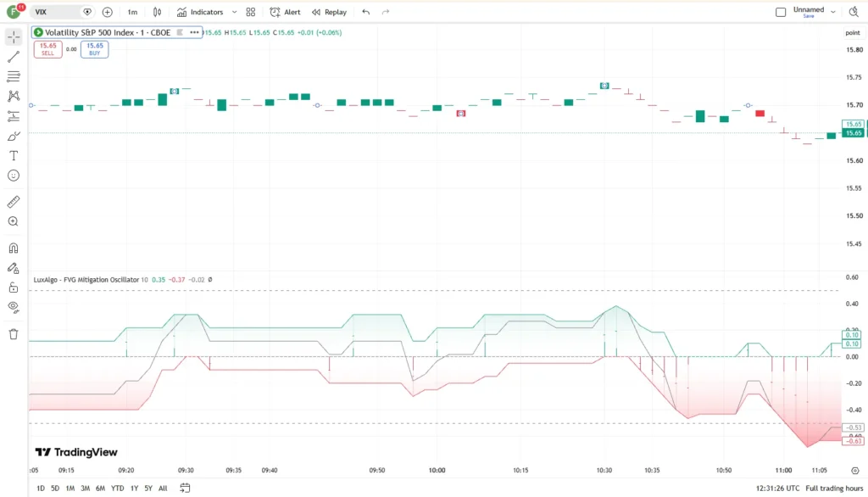Click the BUY 15.65 button

coord(95,49)
